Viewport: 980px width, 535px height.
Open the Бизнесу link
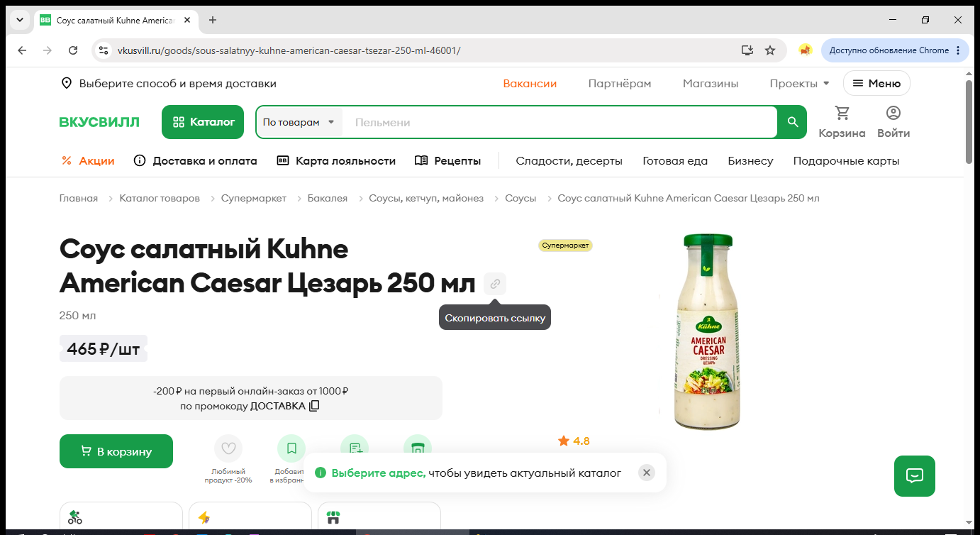(750, 161)
